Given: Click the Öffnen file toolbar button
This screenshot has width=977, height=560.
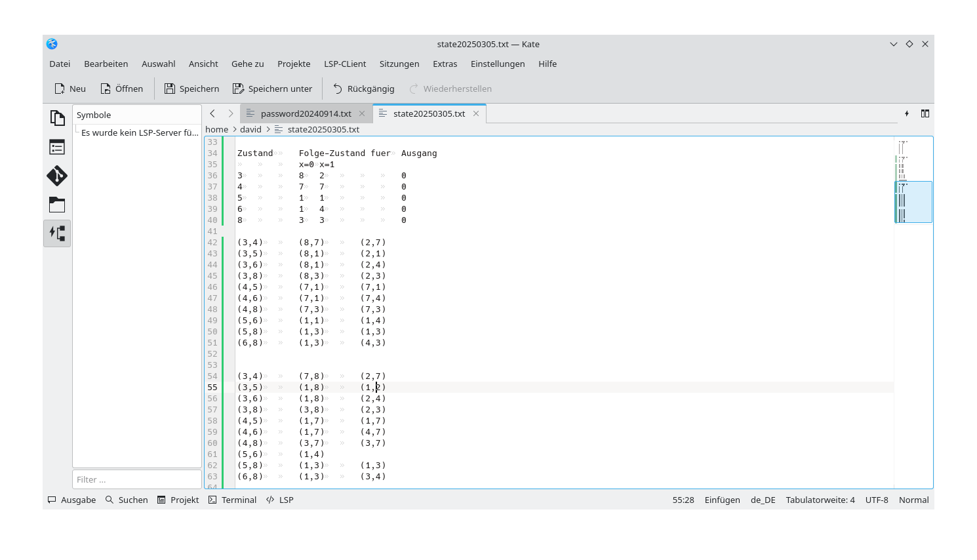Looking at the screenshot, I should click(121, 89).
